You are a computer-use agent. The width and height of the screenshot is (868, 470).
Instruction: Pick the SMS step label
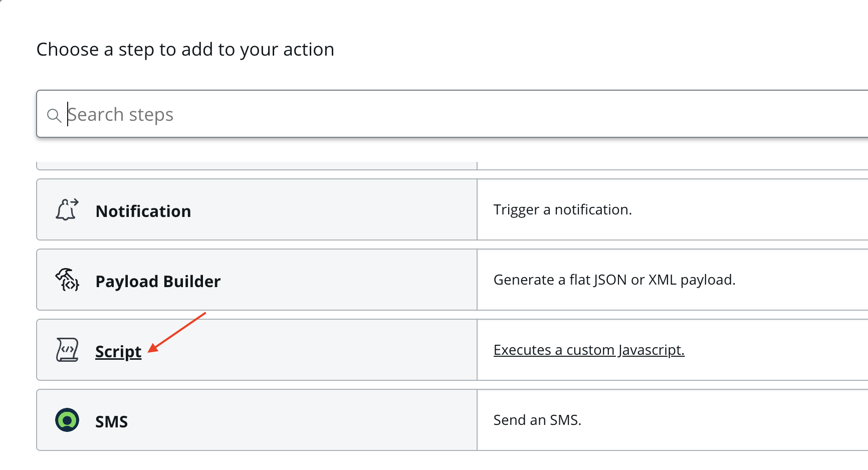coord(111,422)
